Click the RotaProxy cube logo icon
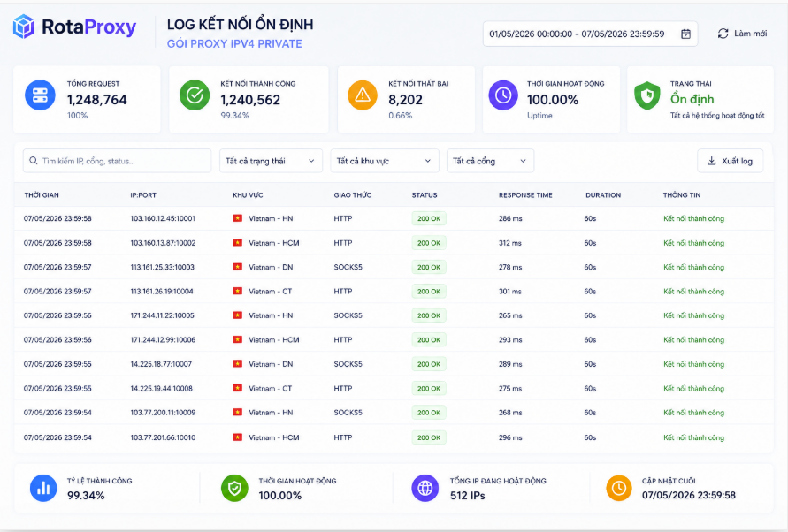 (23, 27)
